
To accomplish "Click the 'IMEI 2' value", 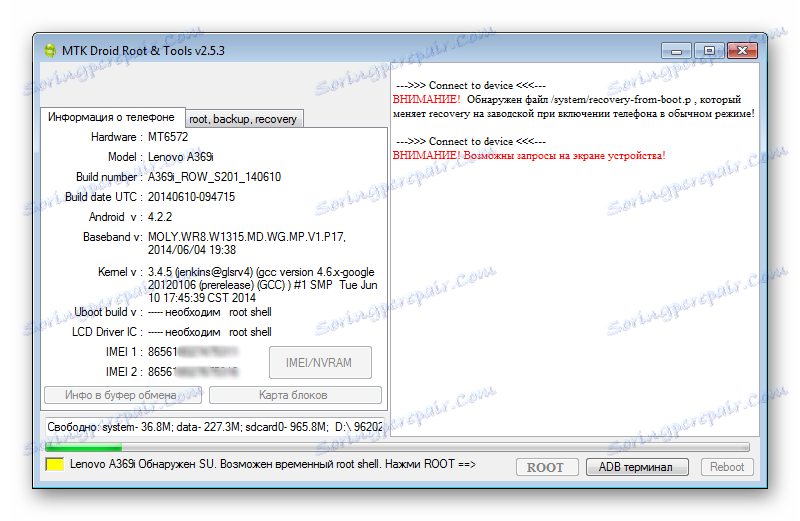I will point(193,371).
